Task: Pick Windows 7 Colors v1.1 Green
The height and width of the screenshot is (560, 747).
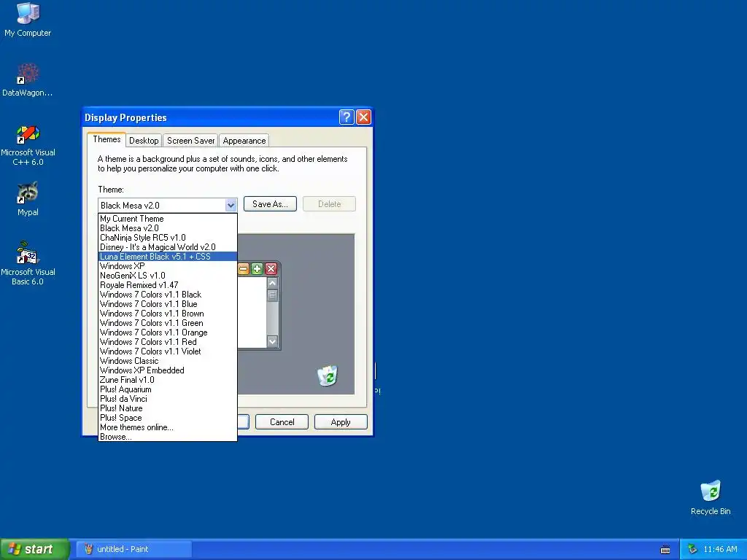Action: point(168,323)
